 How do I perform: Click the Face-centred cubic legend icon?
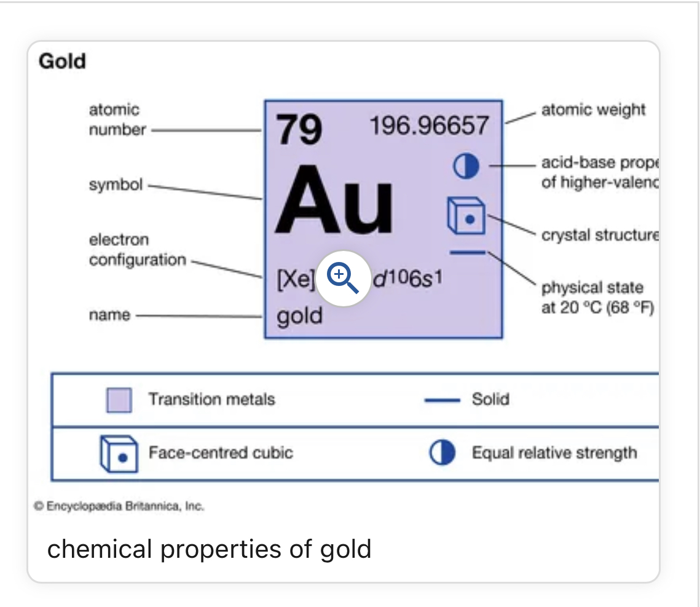(119, 454)
